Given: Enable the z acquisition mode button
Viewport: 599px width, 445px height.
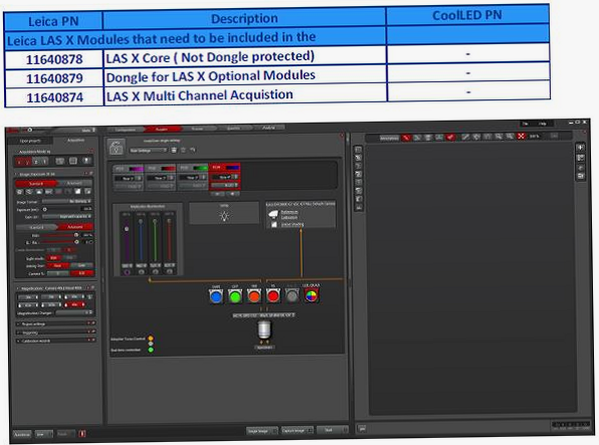Looking at the screenshot, I should pyautogui.click(x=36, y=162).
